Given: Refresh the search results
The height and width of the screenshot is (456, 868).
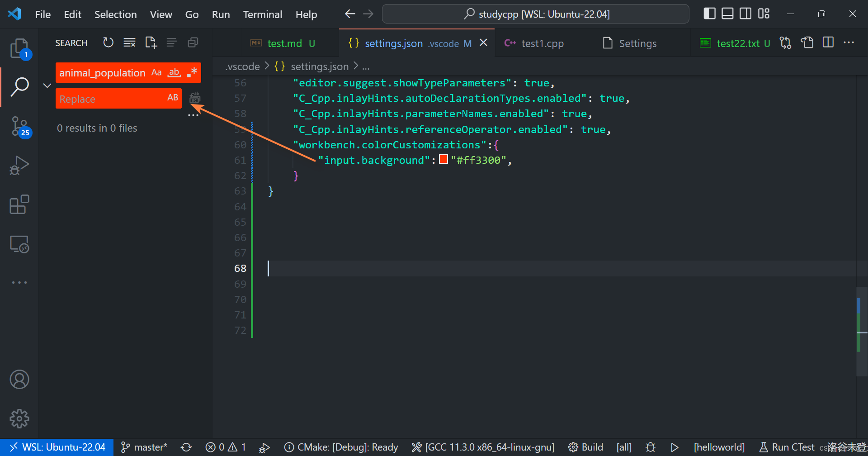Looking at the screenshot, I should click(108, 43).
